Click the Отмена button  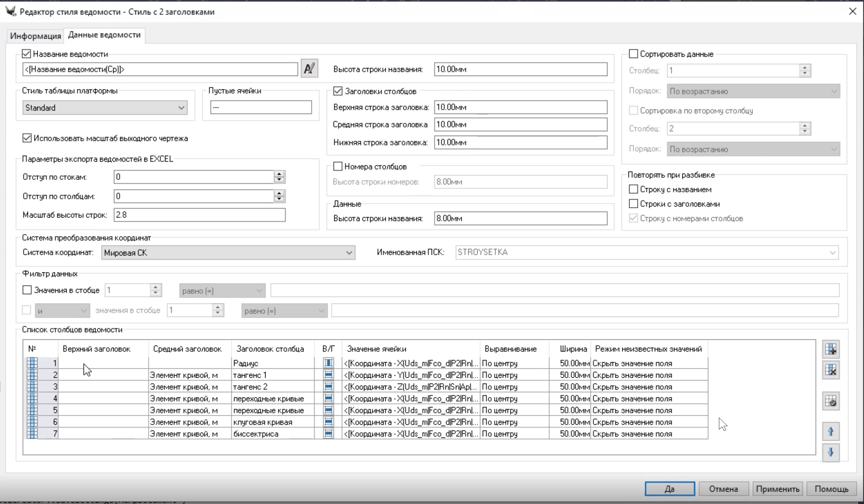(x=723, y=489)
